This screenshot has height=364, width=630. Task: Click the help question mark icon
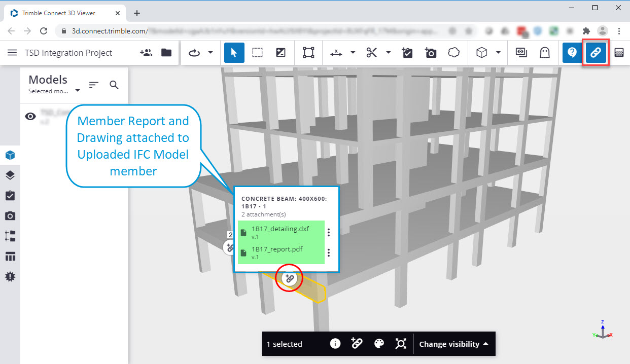[x=572, y=52]
